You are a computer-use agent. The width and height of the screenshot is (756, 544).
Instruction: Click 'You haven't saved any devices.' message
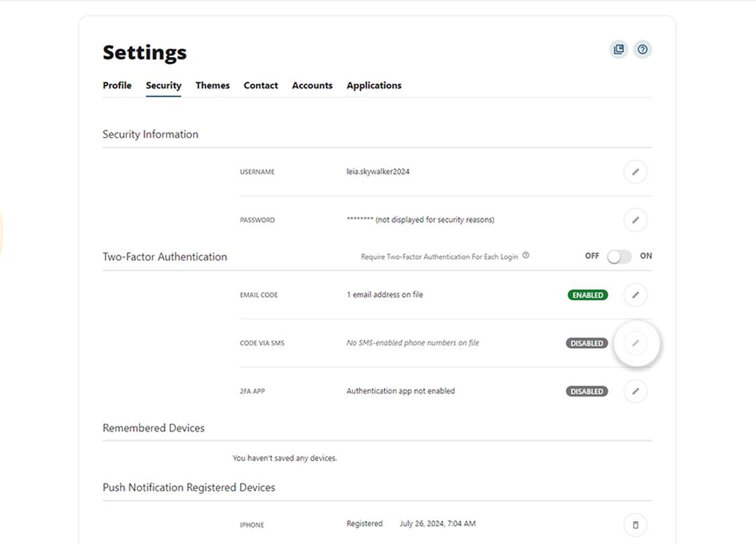click(285, 458)
